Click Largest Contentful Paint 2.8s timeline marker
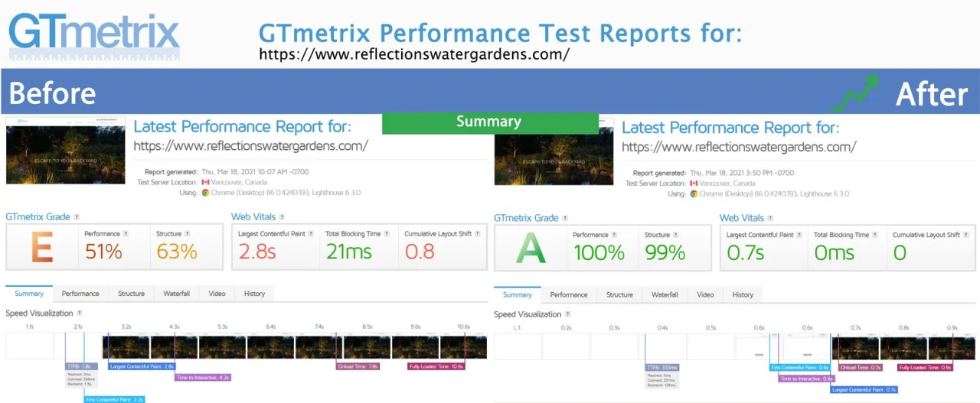 pyautogui.click(x=142, y=366)
